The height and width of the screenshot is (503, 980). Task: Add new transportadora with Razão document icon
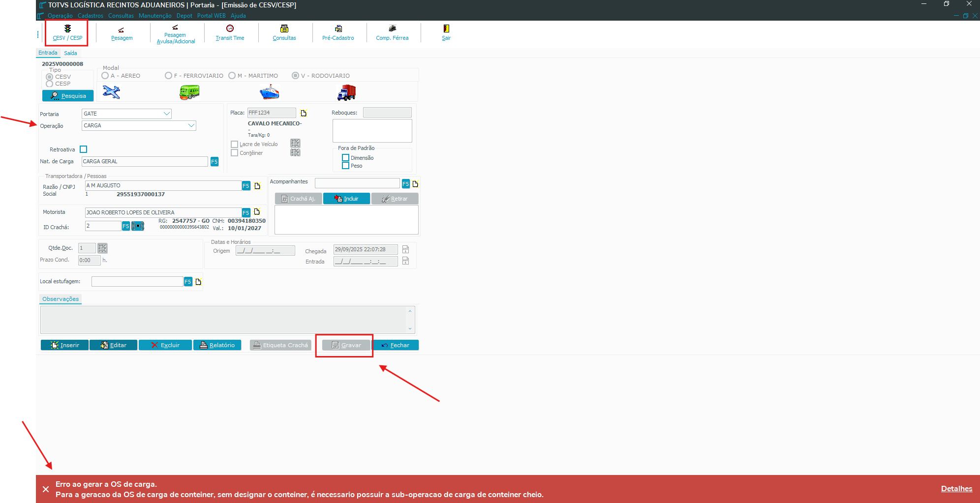[x=257, y=186]
